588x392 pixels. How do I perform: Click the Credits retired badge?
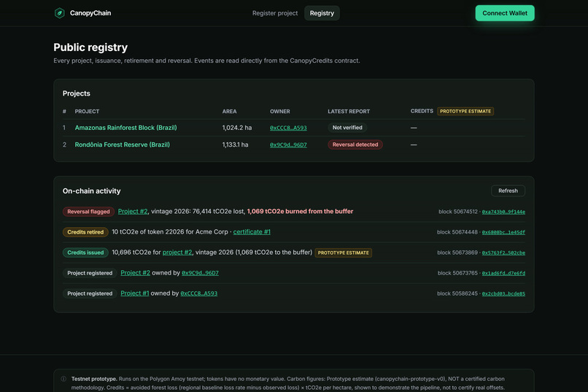(x=85, y=232)
